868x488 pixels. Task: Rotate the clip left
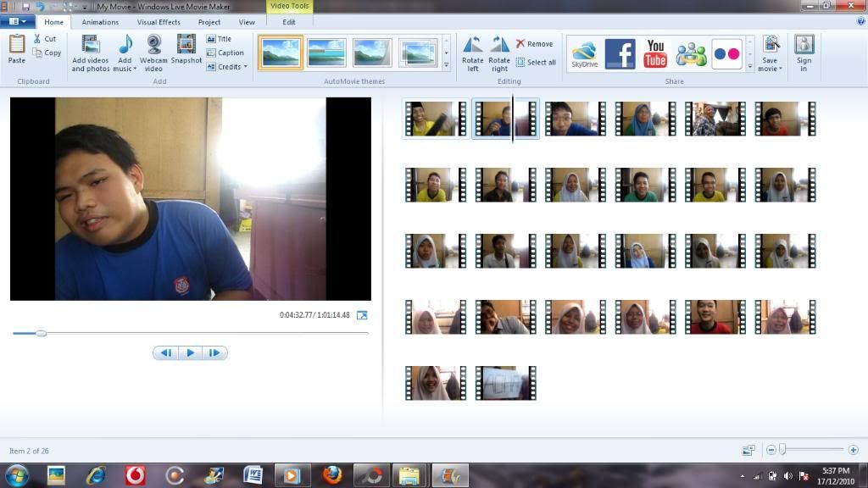tap(472, 45)
